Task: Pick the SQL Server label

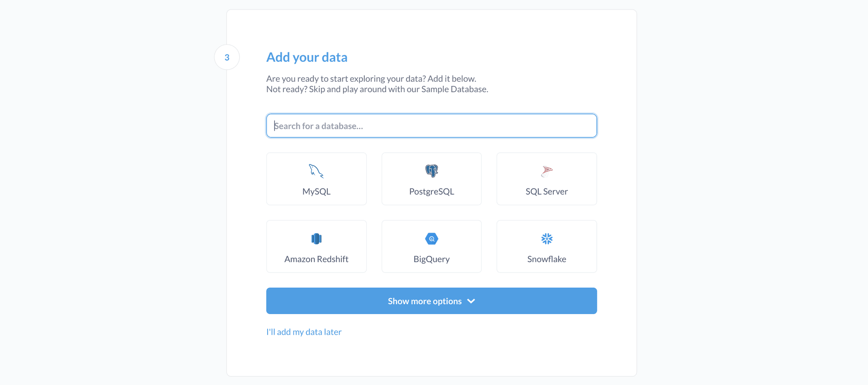Action: coord(547,192)
